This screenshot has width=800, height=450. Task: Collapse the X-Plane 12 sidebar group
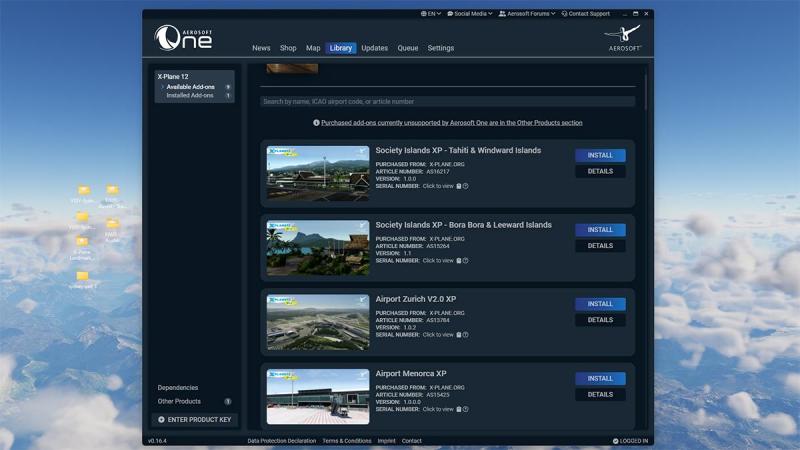coord(173,77)
